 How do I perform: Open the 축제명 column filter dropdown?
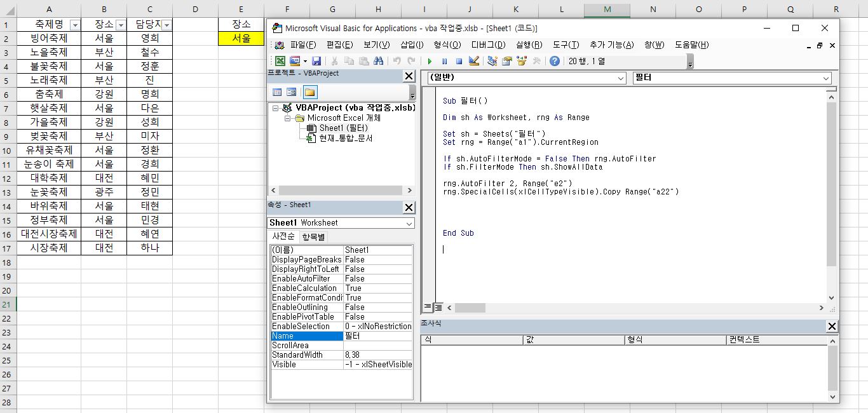(x=74, y=25)
